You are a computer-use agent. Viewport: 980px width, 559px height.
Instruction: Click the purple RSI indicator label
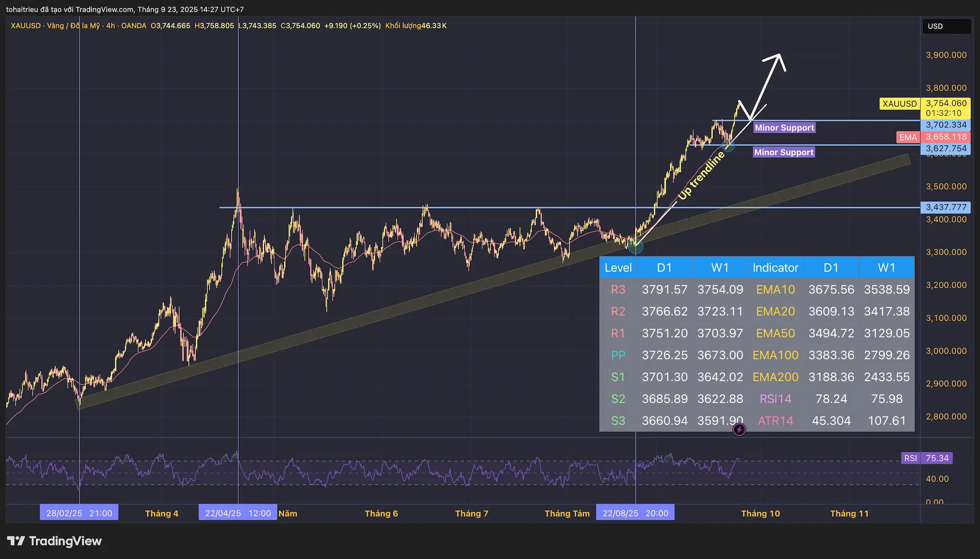pos(910,458)
